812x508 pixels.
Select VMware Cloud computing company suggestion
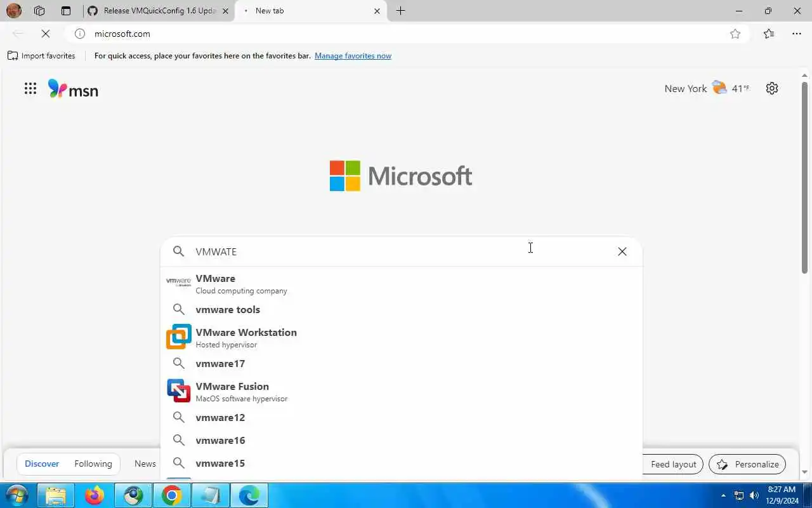(x=401, y=284)
